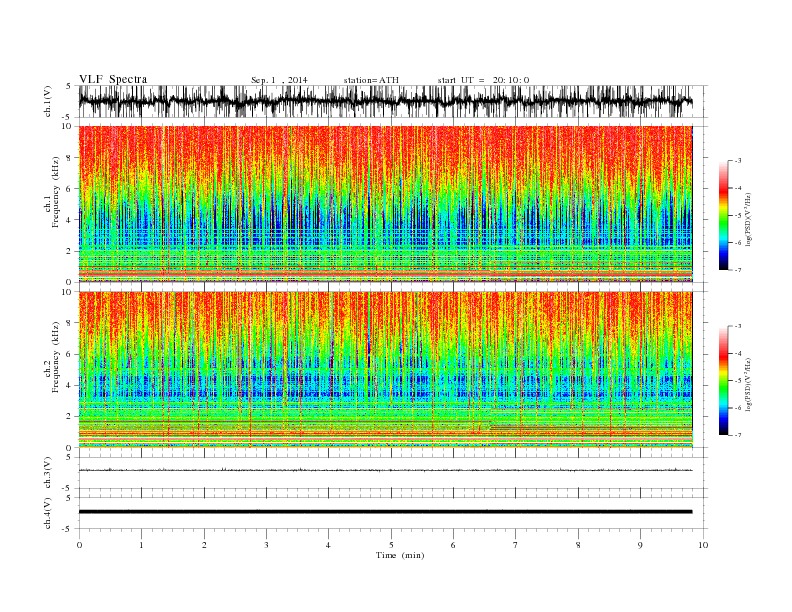Image resolution: width=792 pixels, height=612 pixels.
Task: Click the ch.4 thick black waveform trace
Action: (x=385, y=512)
